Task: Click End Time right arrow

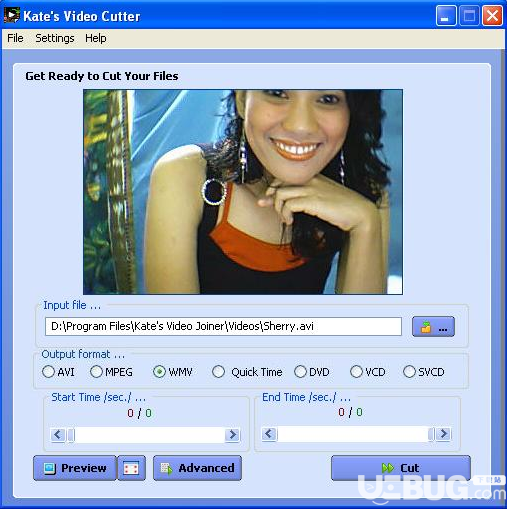Action: [444, 434]
